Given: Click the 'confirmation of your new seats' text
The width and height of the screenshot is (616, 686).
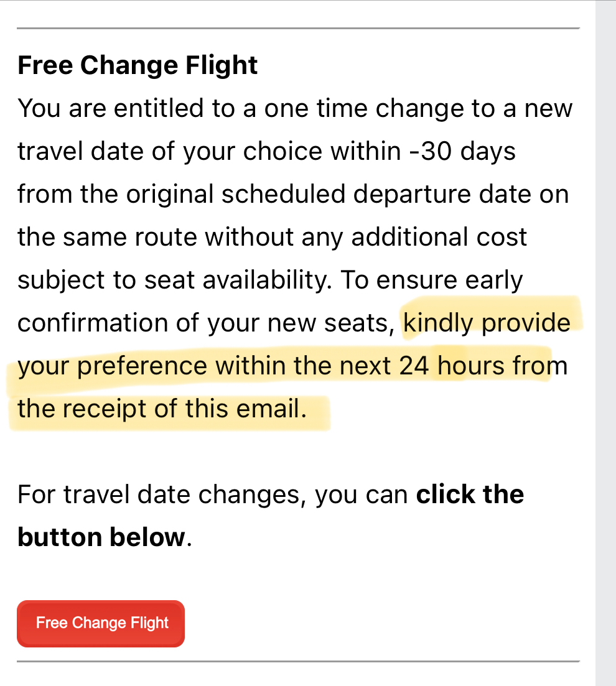Looking at the screenshot, I should (206, 323).
